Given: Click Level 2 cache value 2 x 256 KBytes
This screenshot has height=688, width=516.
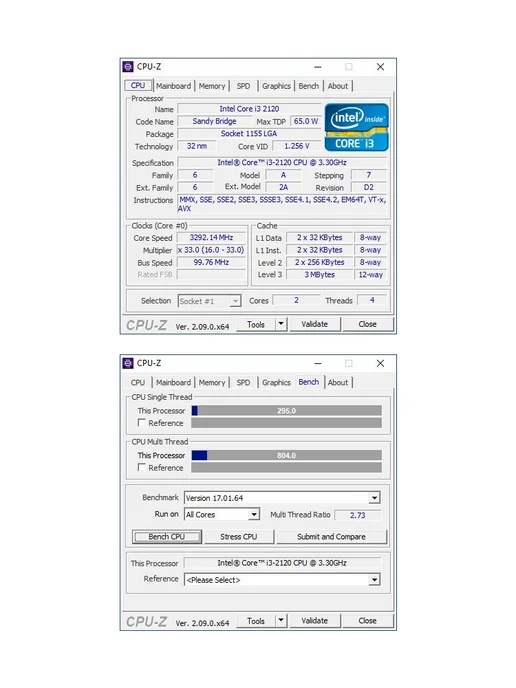Looking at the screenshot, I should pos(319,262).
